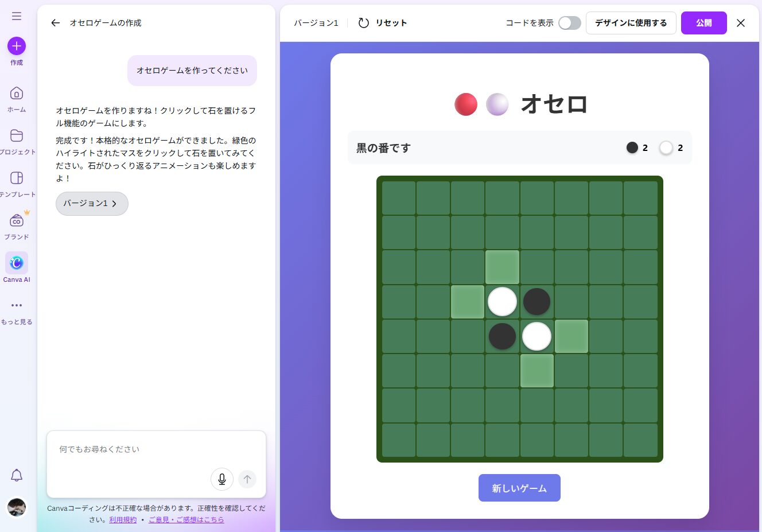Click デザインに使用する button

pos(631,23)
